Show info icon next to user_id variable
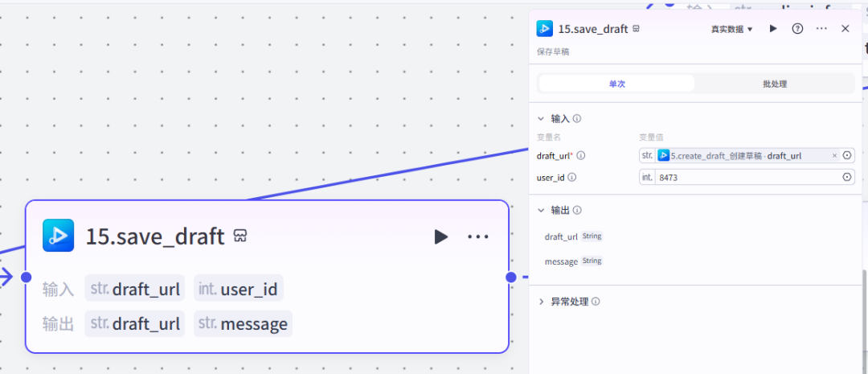 [572, 178]
